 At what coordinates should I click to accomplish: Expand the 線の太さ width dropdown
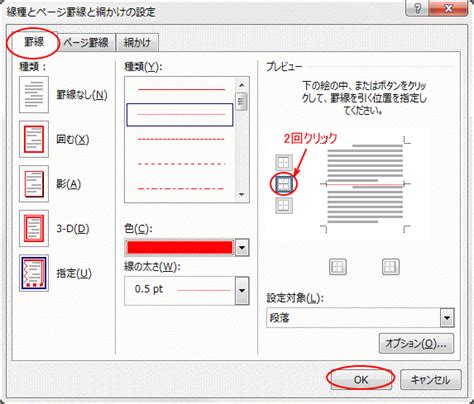pos(242,290)
